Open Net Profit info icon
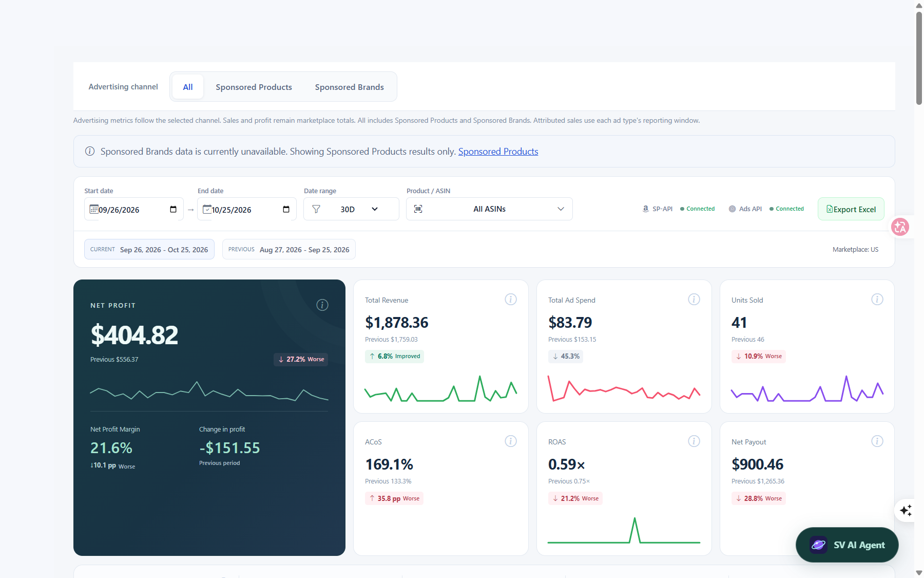 click(322, 305)
